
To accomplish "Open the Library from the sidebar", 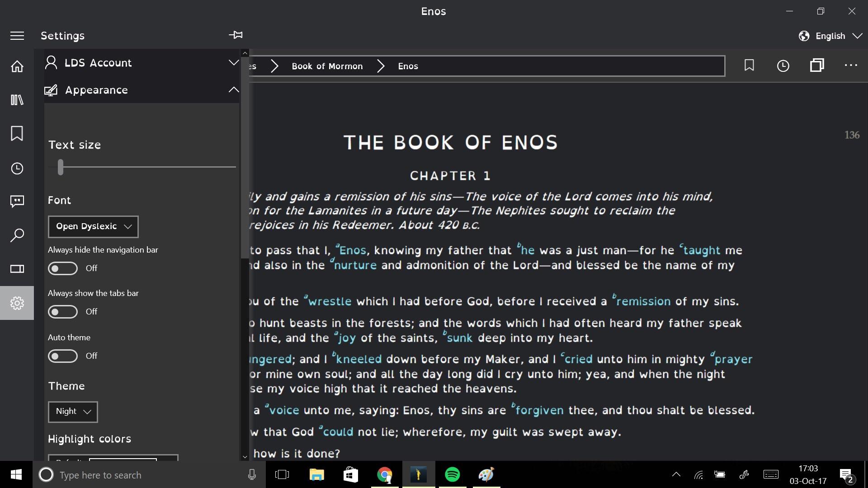I will [x=17, y=100].
